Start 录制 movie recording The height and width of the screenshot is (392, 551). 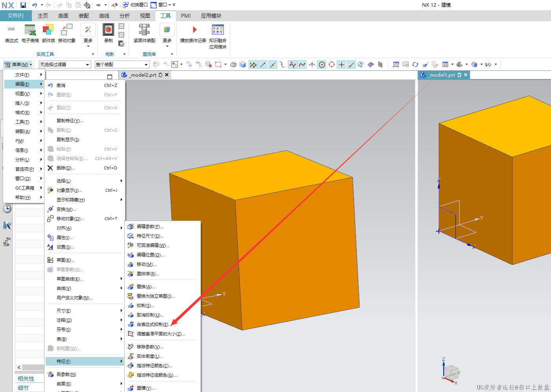pyautogui.click(x=109, y=33)
